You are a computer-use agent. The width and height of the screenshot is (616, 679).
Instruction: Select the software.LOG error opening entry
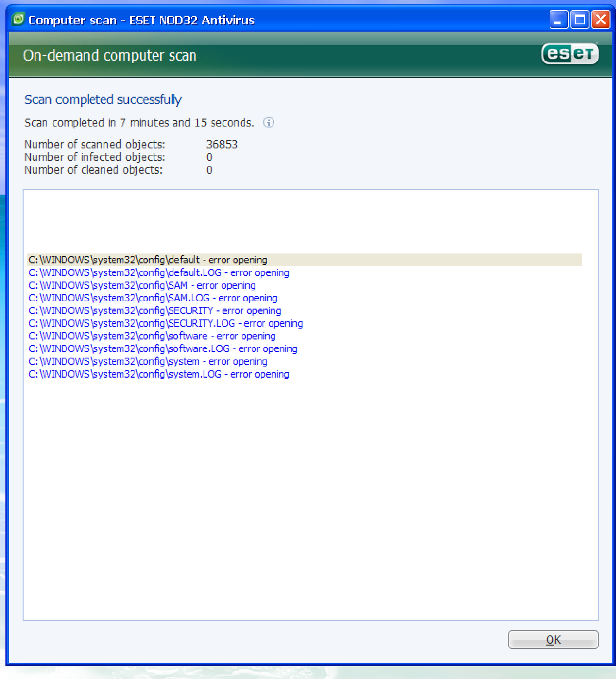(x=162, y=349)
